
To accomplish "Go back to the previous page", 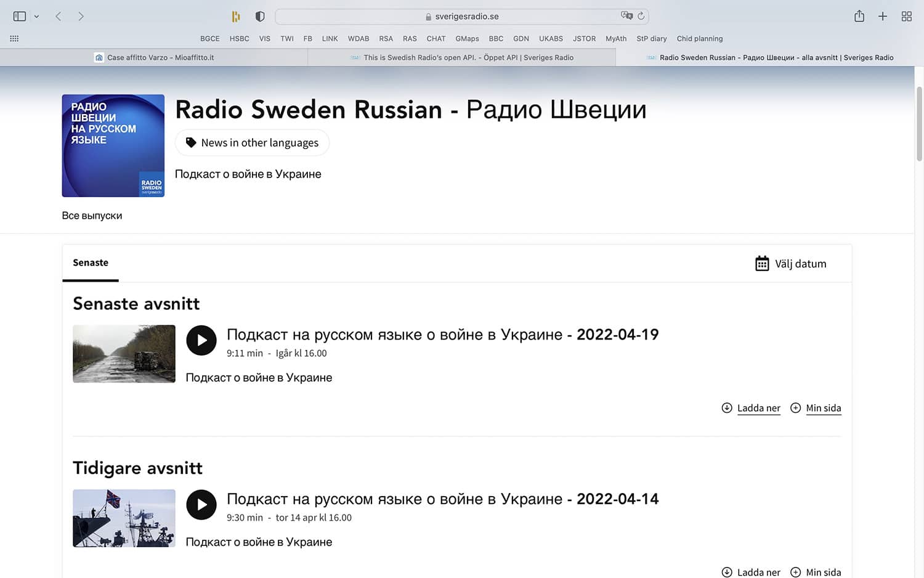I will 59,17.
